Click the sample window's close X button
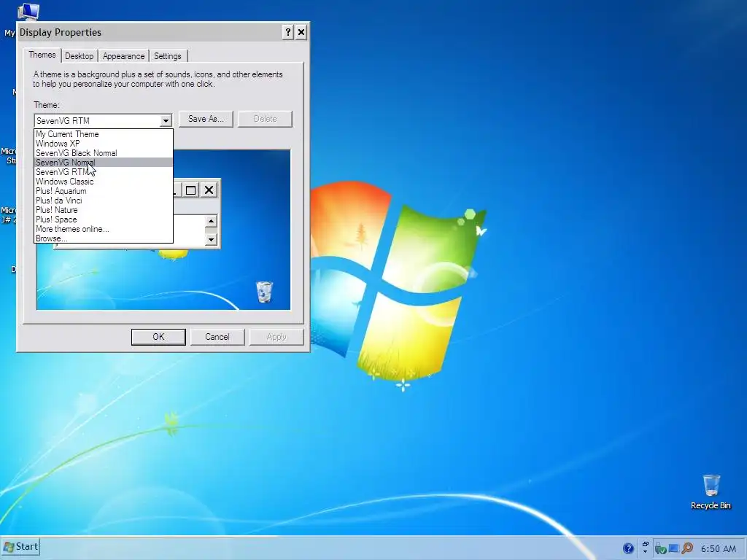Image resolution: width=747 pixels, height=560 pixels. [209, 190]
